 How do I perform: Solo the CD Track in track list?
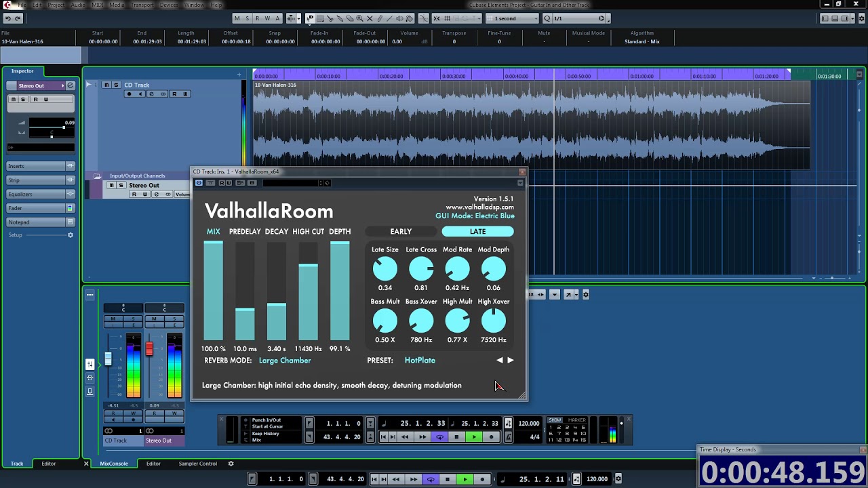(x=116, y=85)
